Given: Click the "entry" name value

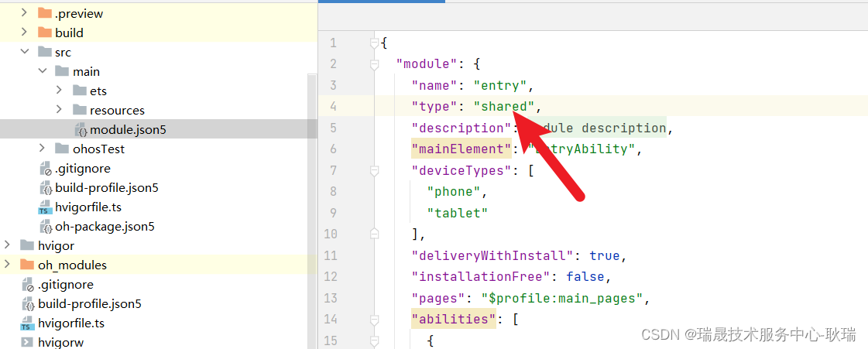Looking at the screenshot, I should 500,85.
